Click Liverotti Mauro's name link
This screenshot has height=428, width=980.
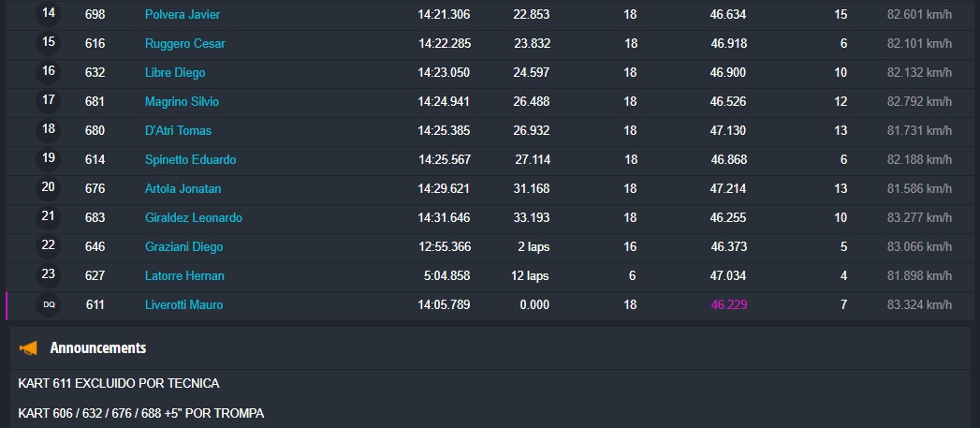tap(183, 305)
